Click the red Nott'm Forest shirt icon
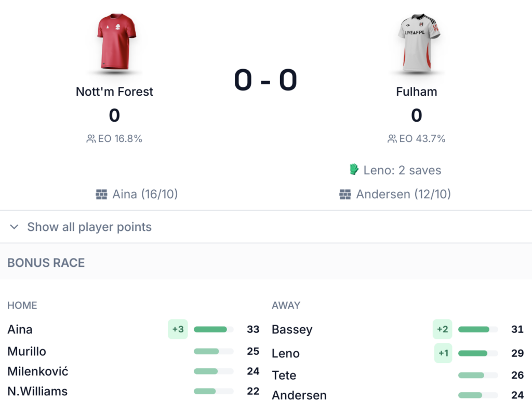Image resolution: width=532 pixels, height=413 pixels. (x=116, y=42)
